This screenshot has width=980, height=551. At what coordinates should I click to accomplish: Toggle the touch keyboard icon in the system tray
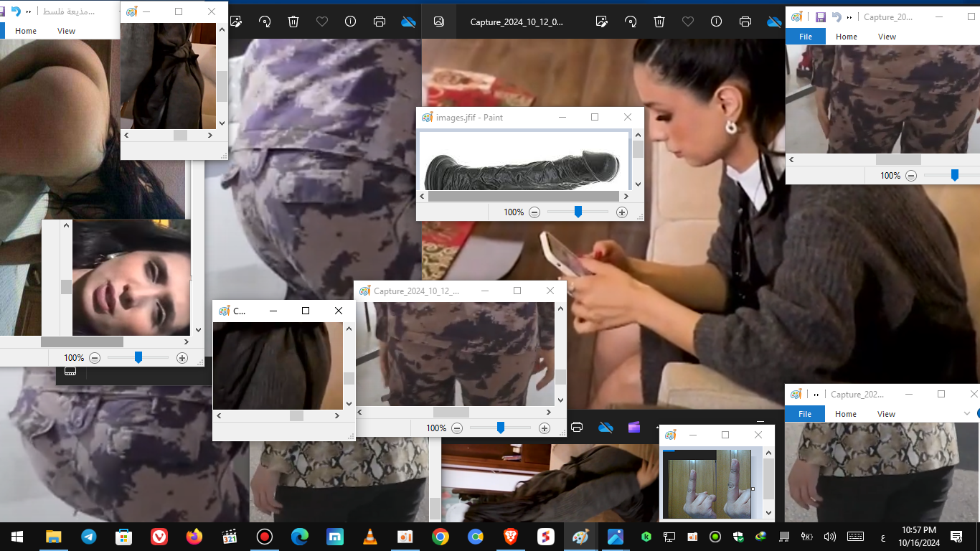[x=855, y=537]
